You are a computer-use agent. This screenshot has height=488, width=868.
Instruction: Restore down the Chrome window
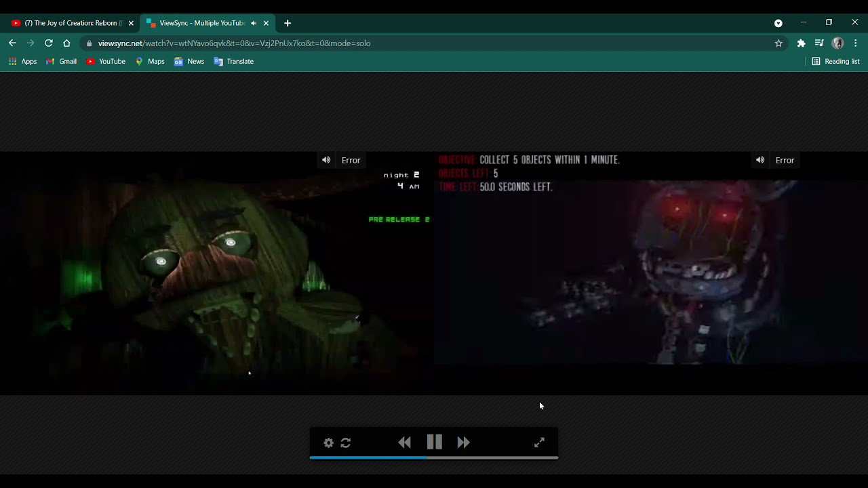tap(829, 22)
